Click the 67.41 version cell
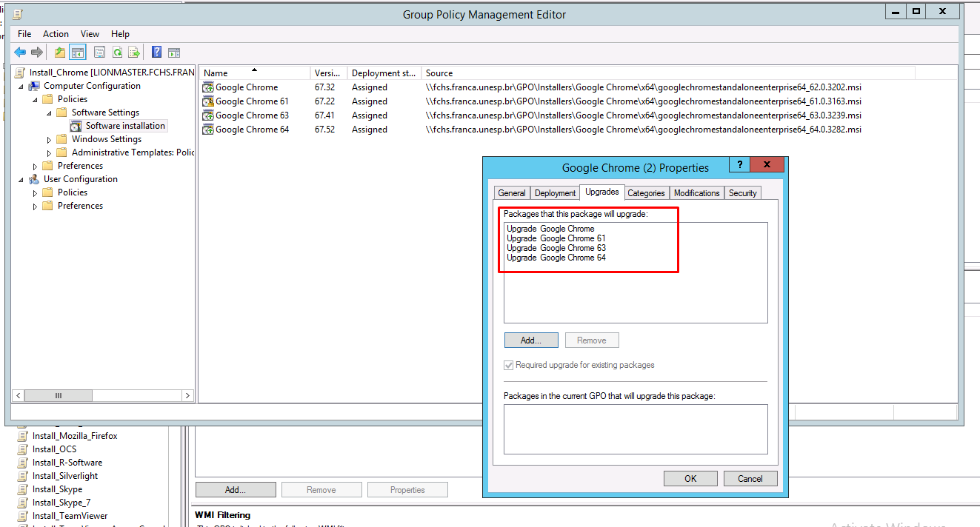Image resolution: width=980 pixels, height=527 pixels. [x=324, y=115]
